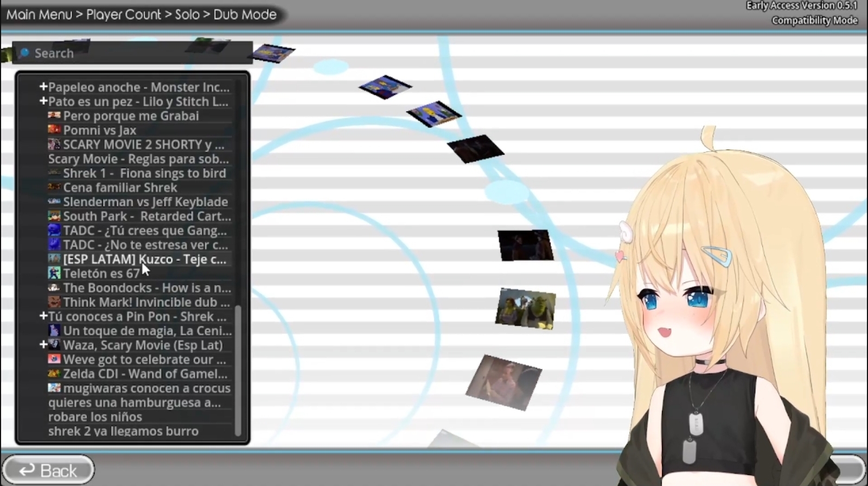Expand the Waza, Scary Movie entry
Image resolution: width=868 pixels, height=486 pixels.
point(43,344)
